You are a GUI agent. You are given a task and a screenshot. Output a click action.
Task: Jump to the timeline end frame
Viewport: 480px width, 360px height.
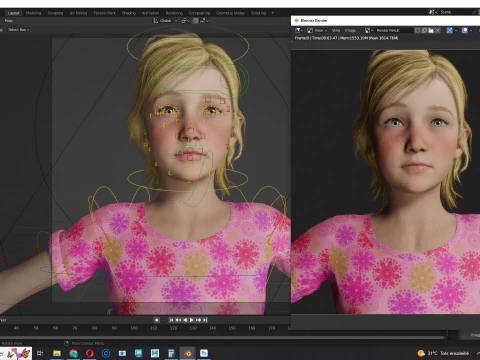(205, 320)
